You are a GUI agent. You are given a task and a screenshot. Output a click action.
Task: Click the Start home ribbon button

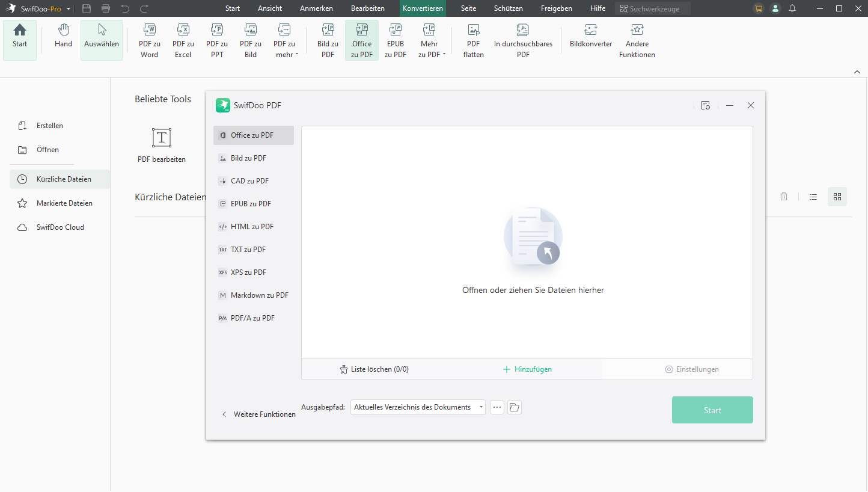coord(20,40)
